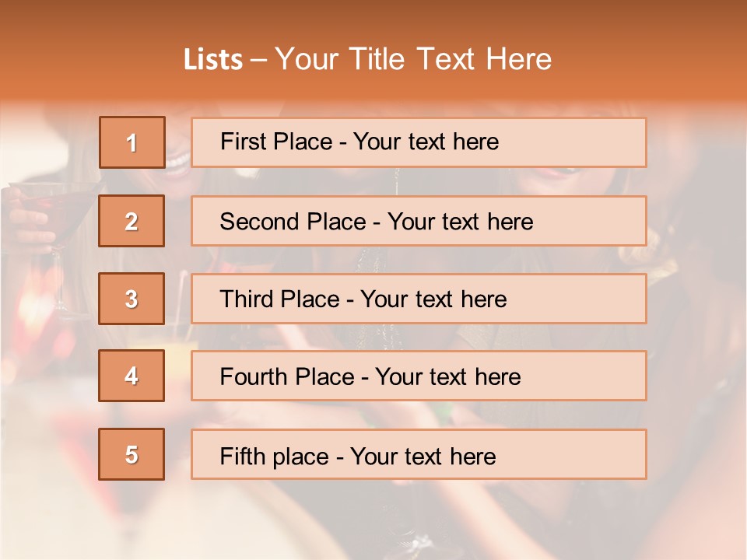Click the 'Your Title Text Here' portion of the title
This screenshot has width=747, height=560.
413,59
